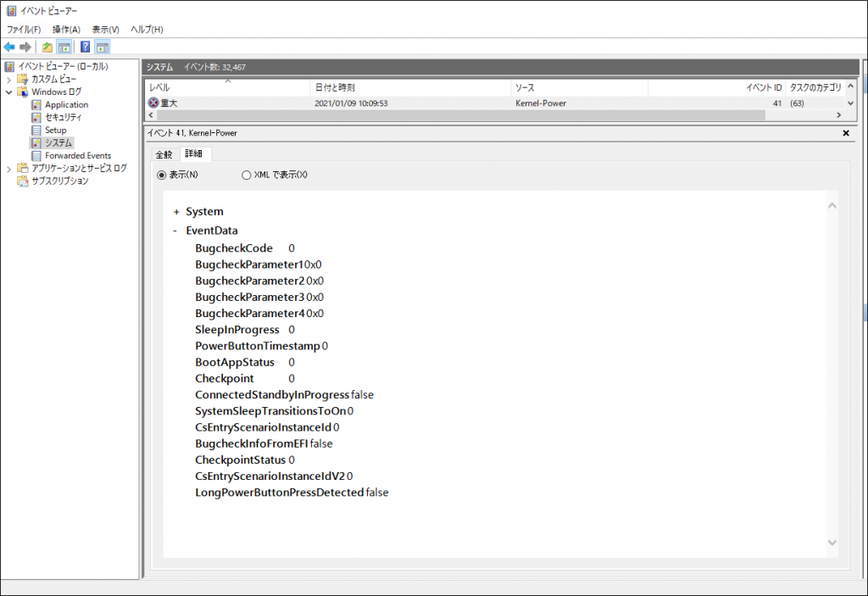Open the ヘルプ(H) menu
Viewport: 868px width, 596px height.
(147, 30)
